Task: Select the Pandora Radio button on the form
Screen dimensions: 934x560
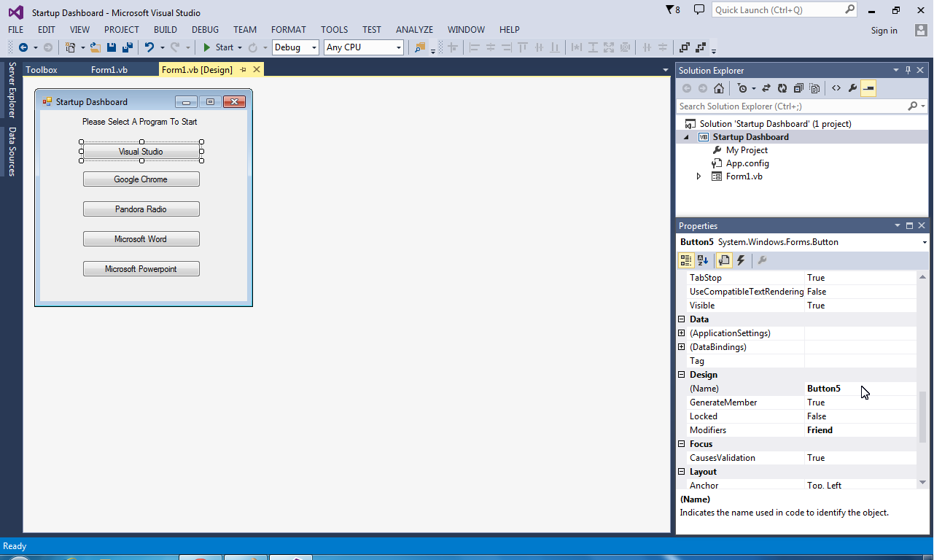Action: coord(141,209)
